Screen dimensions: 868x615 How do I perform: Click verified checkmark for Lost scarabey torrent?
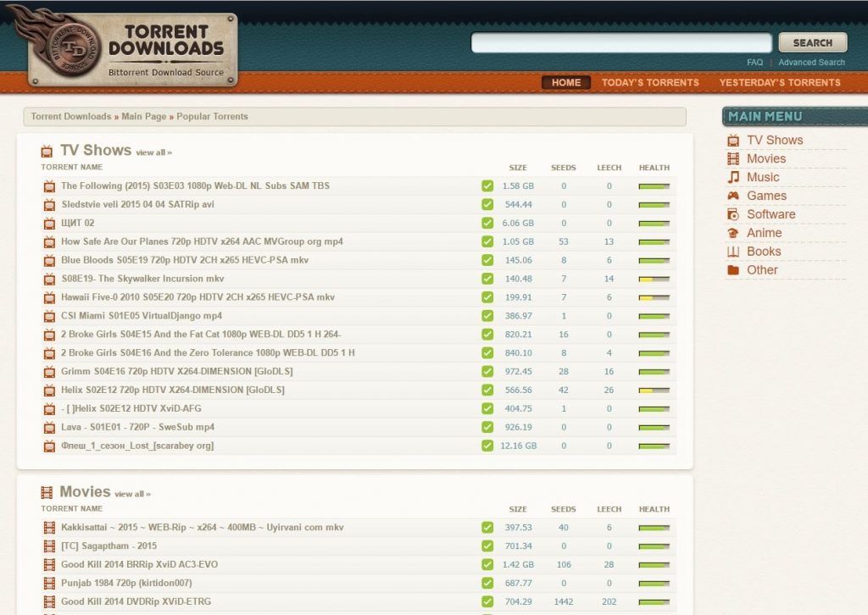tap(487, 446)
